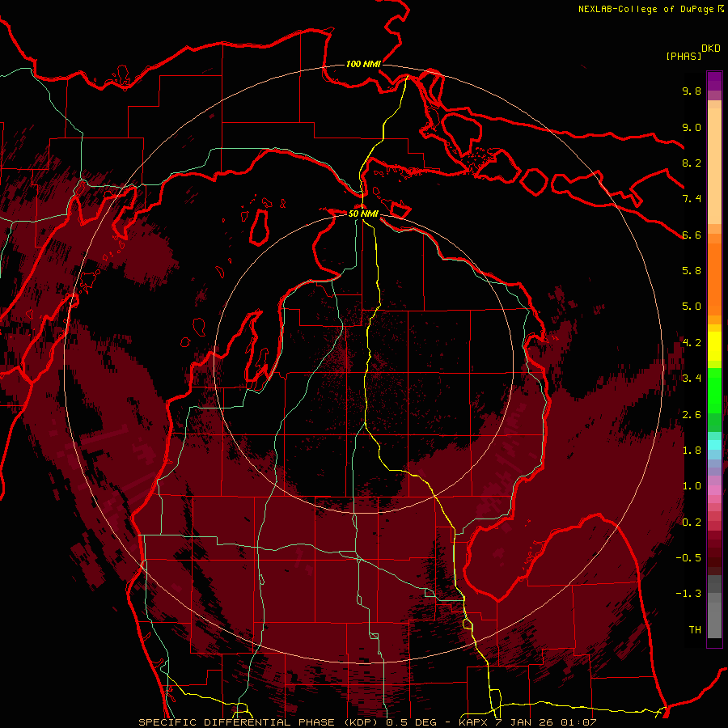Click the -1.3 color scale value
This screenshot has height=728, width=728.
688,594
